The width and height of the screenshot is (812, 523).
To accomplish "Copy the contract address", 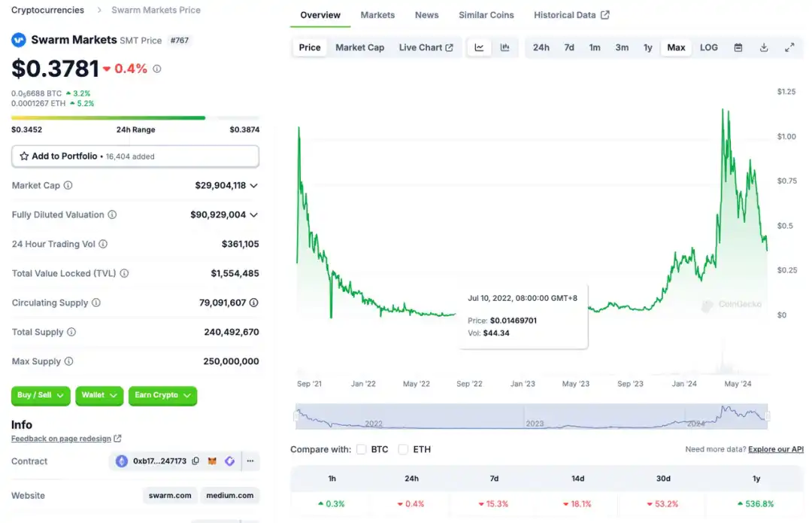I will point(195,461).
